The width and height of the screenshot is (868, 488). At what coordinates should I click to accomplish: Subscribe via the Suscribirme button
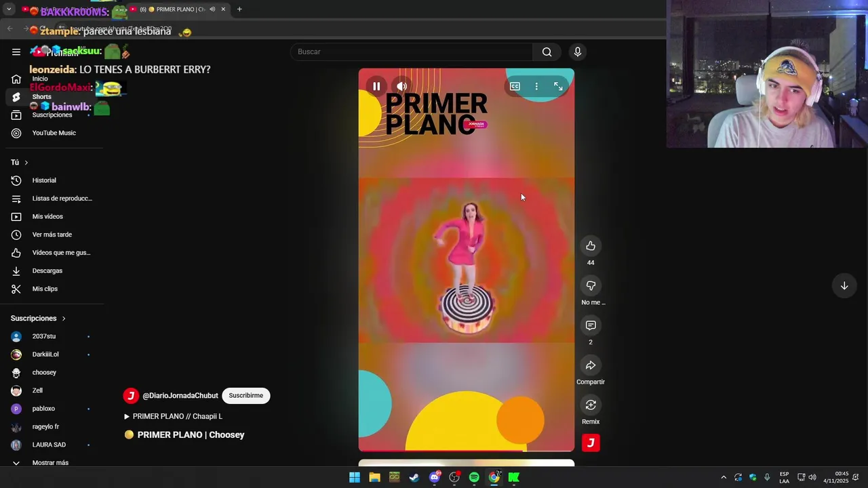click(x=245, y=395)
